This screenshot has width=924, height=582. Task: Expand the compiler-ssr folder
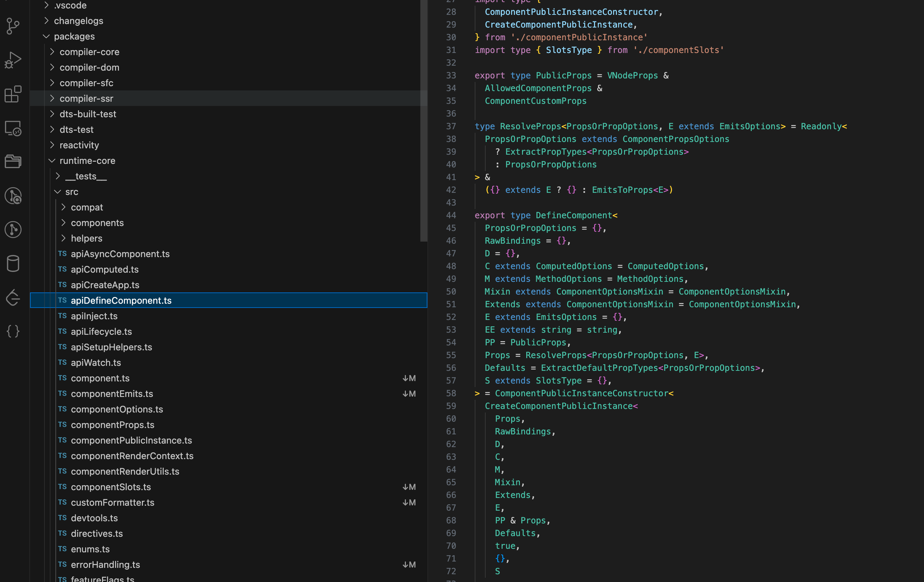[x=52, y=98]
